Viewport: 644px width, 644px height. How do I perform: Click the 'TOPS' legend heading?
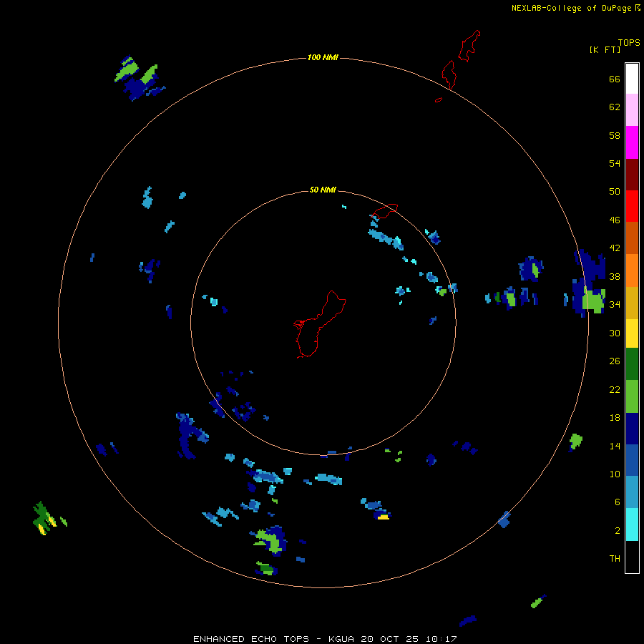click(629, 43)
